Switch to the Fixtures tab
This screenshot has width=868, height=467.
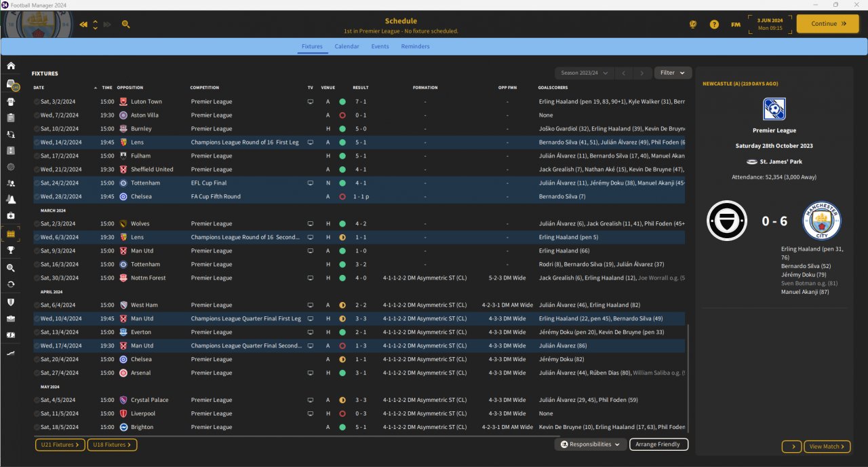(312, 47)
